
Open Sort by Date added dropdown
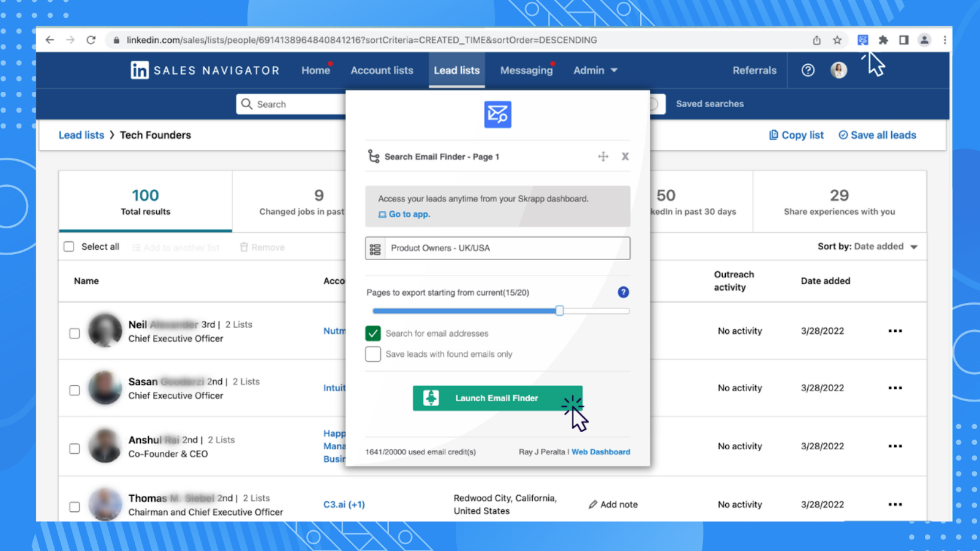tap(868, 247)
